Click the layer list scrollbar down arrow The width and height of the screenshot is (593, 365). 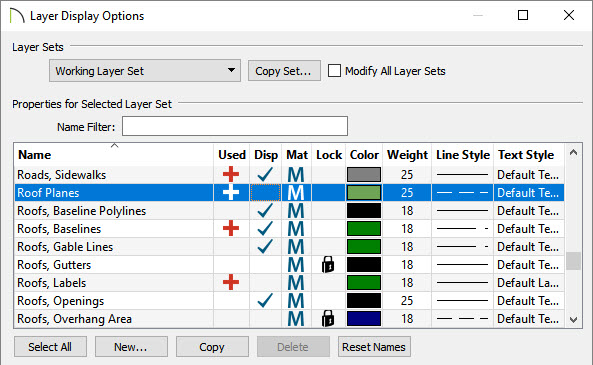[x=573, y=320]
